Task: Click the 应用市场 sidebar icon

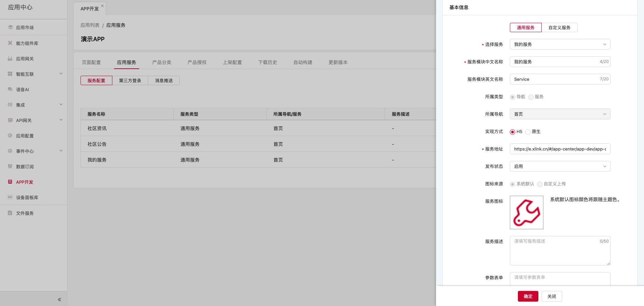Action: coord(10,27)
